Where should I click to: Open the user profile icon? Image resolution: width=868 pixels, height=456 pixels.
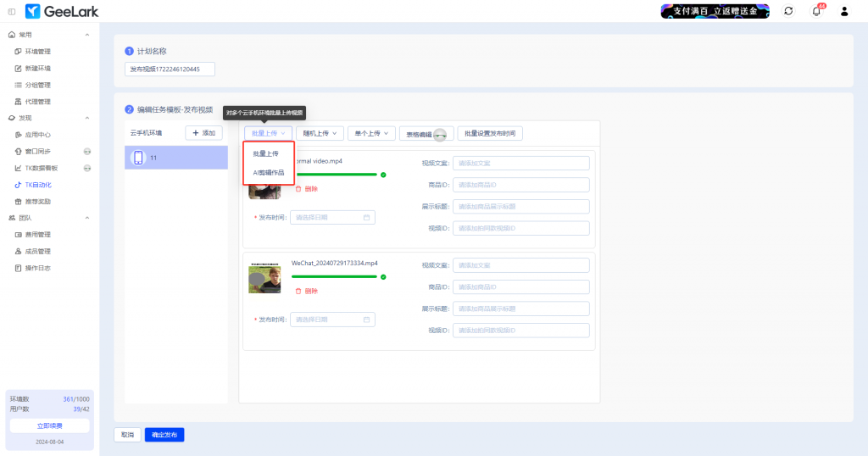tap(844, 11)
